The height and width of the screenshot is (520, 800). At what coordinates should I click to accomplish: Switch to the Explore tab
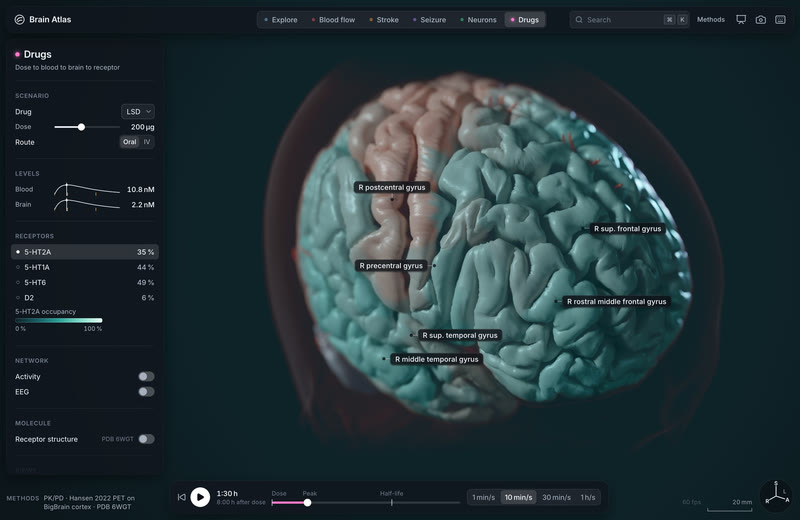coord(281,19)
